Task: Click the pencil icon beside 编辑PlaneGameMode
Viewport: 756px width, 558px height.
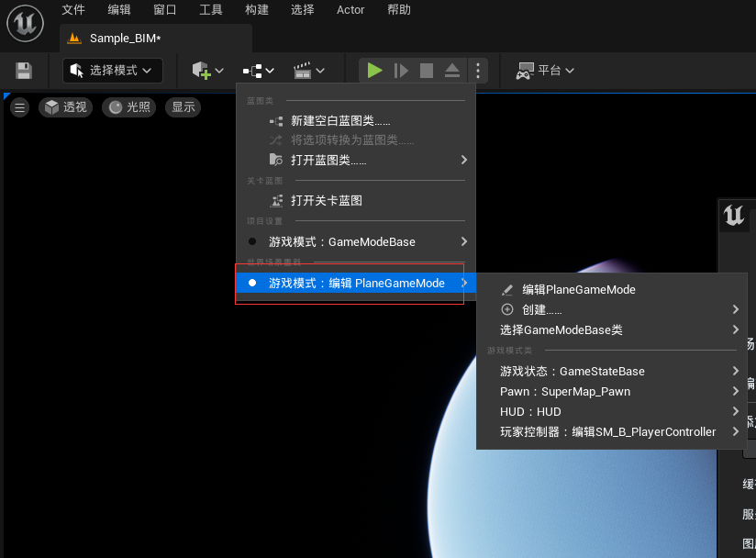Action: click(x=507, y=290)
